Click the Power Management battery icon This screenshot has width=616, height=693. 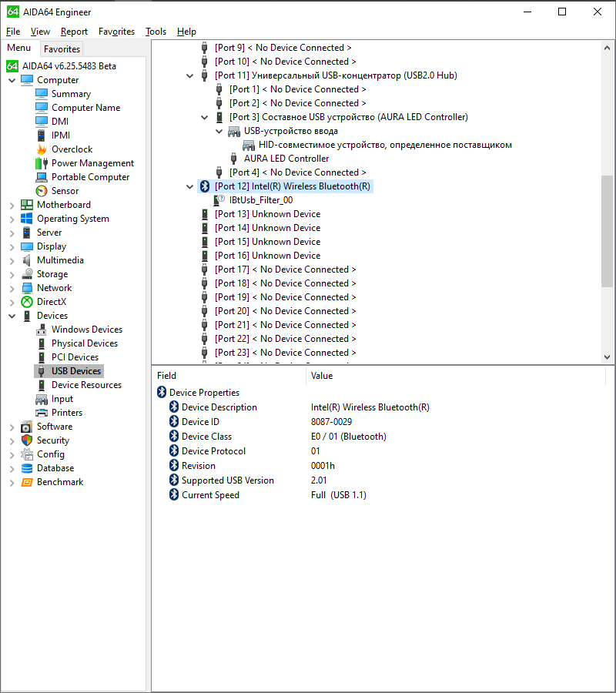(42, 163)
